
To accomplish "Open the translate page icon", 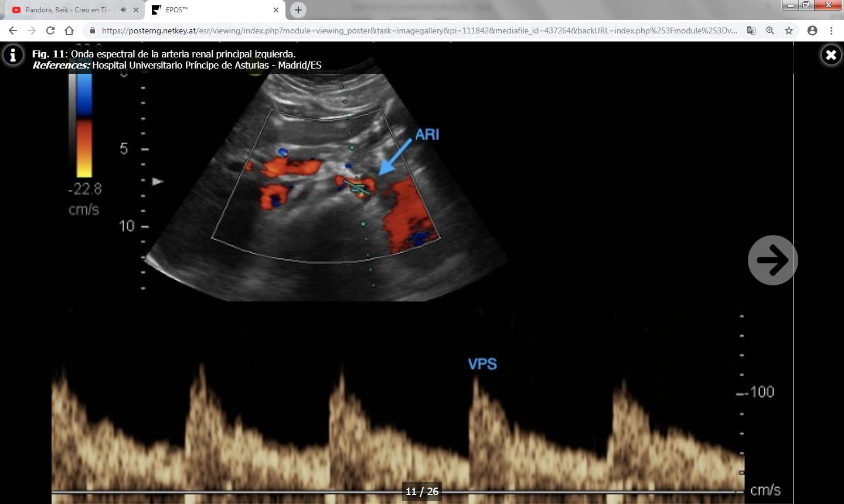I will click(751, 30).
